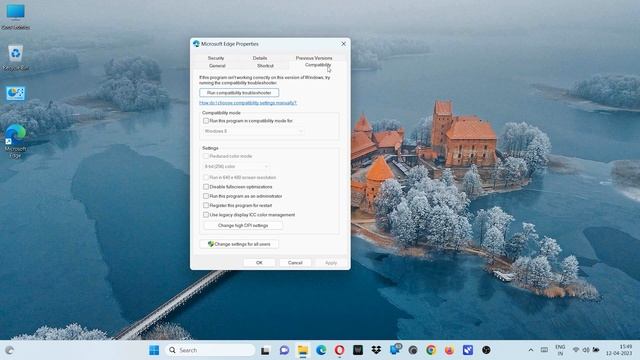Cancel the Properties dialog
The width and height of the screenshot is (640, 360).
pyautogui.click(x=295, y=263)
